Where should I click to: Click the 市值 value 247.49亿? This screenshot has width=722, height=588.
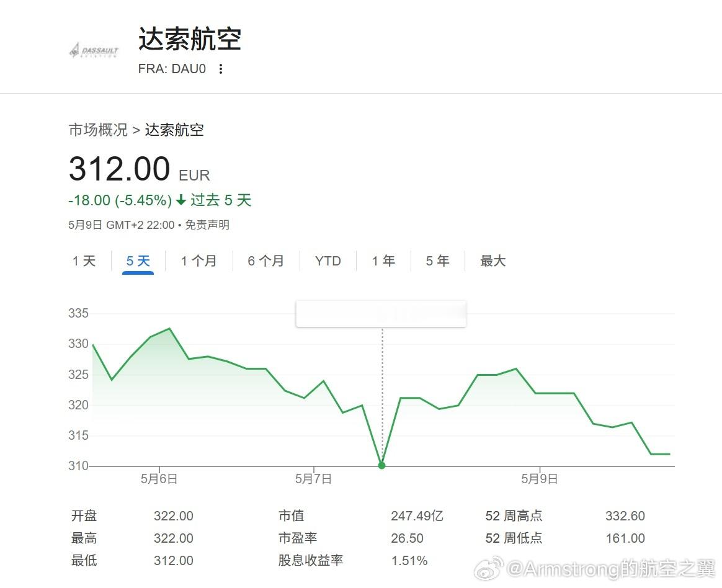tap(417, 515)
